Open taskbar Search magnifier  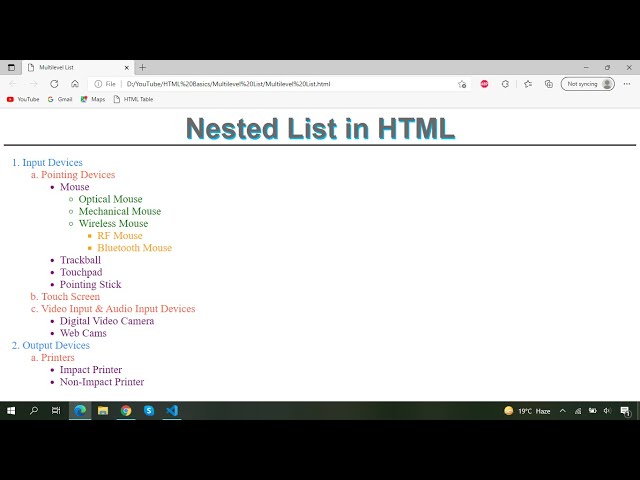[34, 411]
